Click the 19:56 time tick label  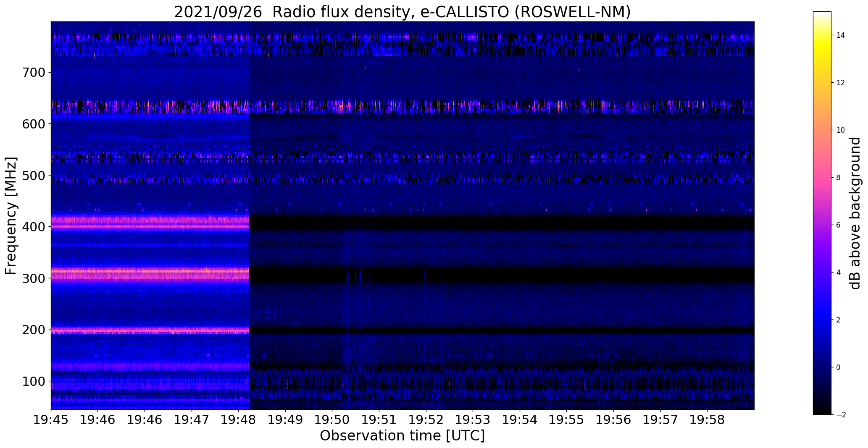pos(613,419)
